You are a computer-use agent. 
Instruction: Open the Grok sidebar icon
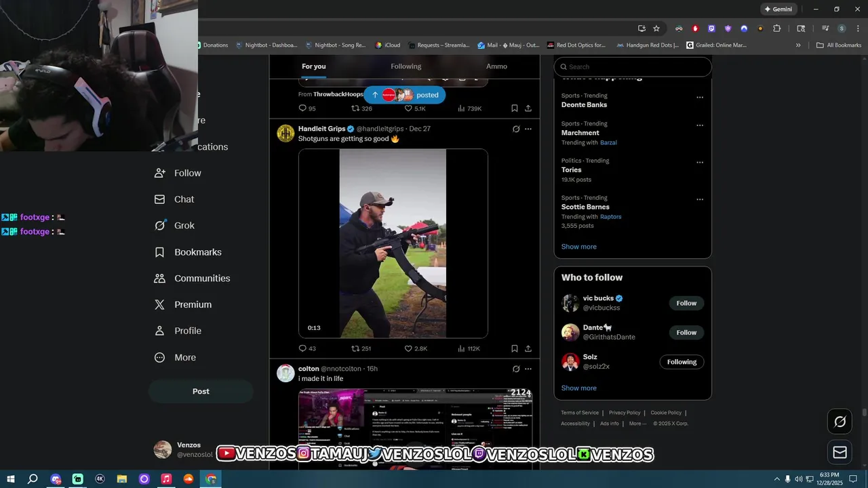coord(159,226)
